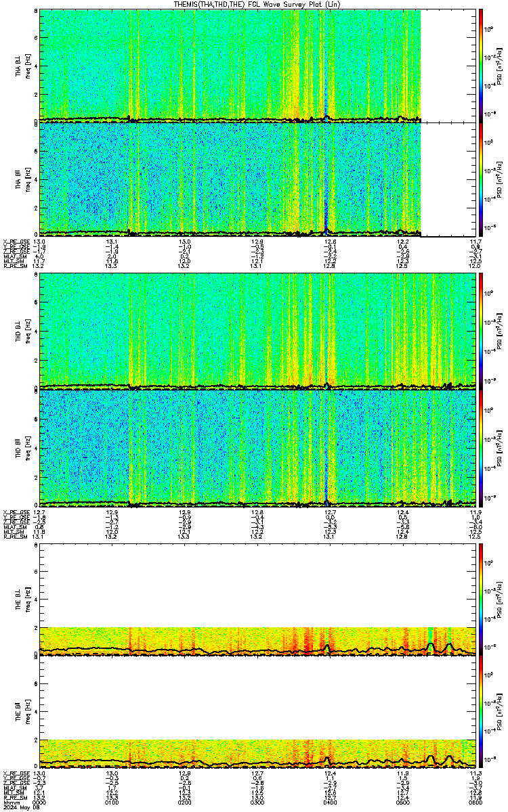
Task: Click the "THA B∥ freq [Hz]" axis label
Action: [22, 179]
